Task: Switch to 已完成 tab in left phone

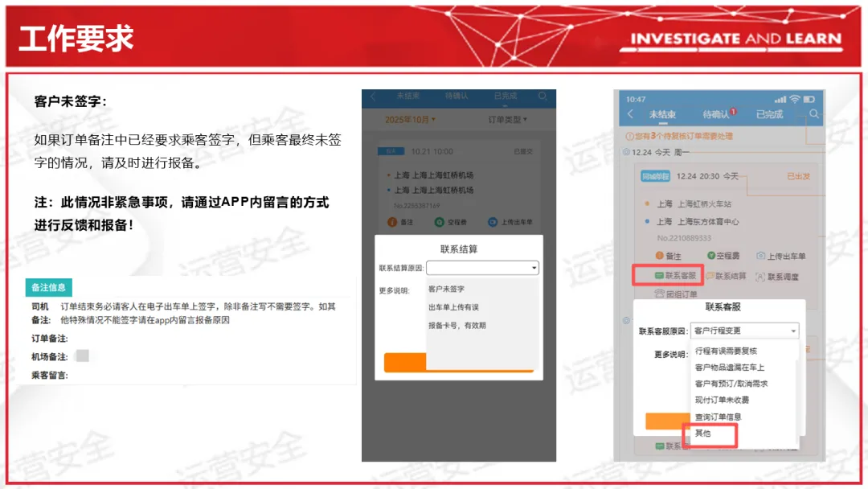Action: coord(505,96)
